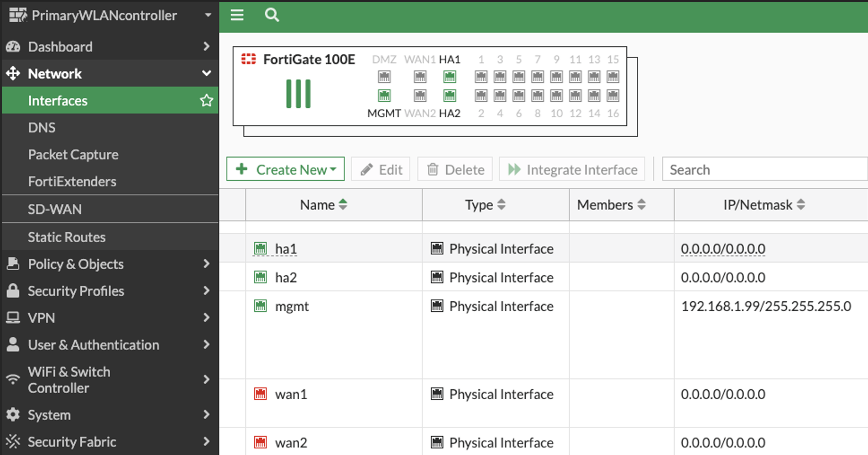Image resolution: width=868 pixels, height=455 pixels.
Task: Click the MGMT port icon on faceplate
Action: tap(384, 96)
